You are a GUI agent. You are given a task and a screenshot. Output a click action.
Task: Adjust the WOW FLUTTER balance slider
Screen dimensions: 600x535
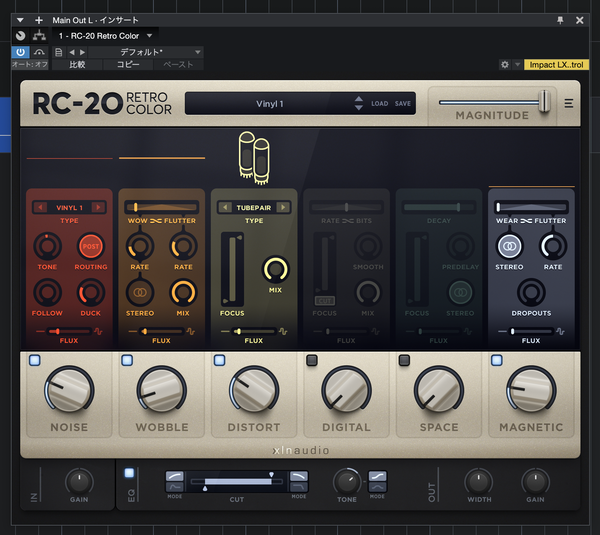pos(161,207)
